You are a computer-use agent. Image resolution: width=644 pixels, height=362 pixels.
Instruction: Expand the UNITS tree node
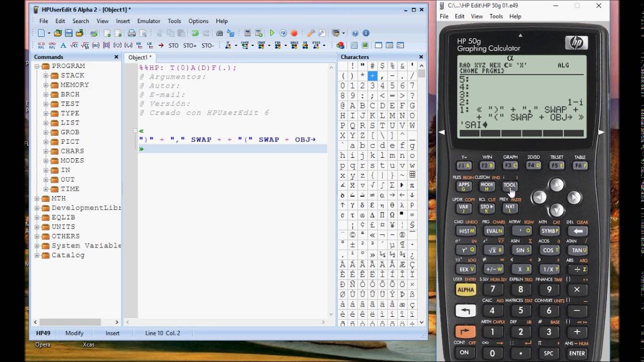[x=37, y=227]
